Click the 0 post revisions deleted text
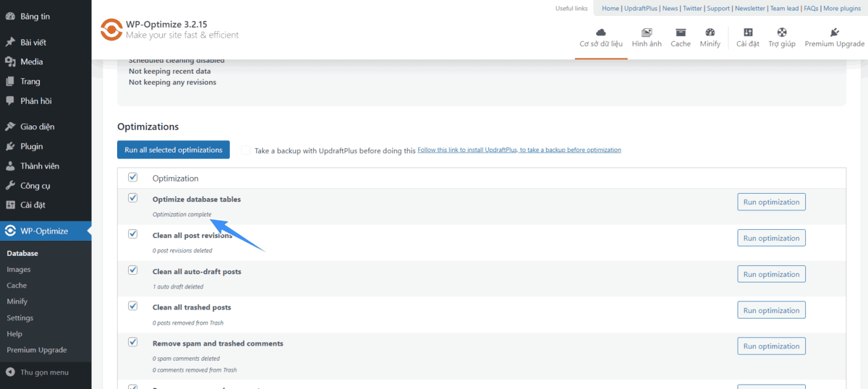Image resolution: width=868 pixels, height=389 pixels. 182,250
